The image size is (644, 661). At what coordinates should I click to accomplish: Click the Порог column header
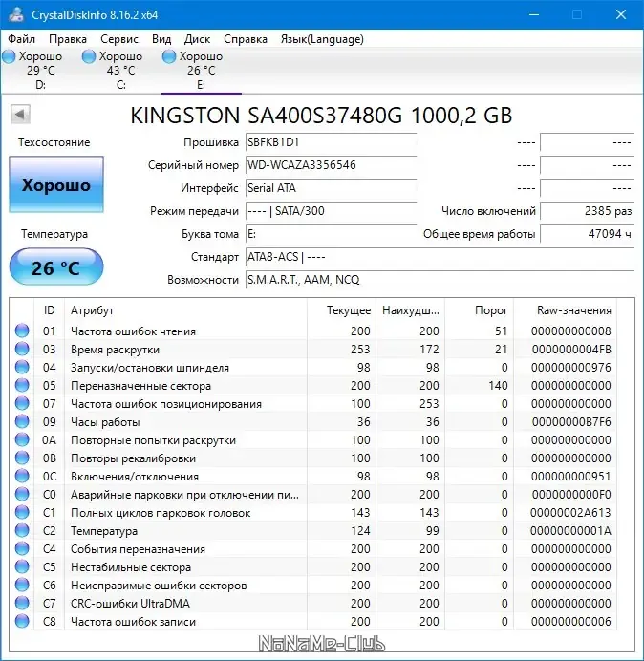(480, 310)
